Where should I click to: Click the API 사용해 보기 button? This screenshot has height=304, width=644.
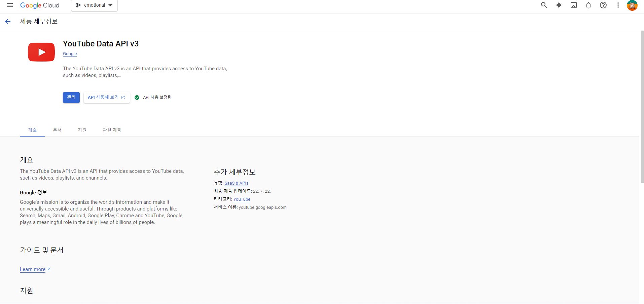tap(107, 97)
